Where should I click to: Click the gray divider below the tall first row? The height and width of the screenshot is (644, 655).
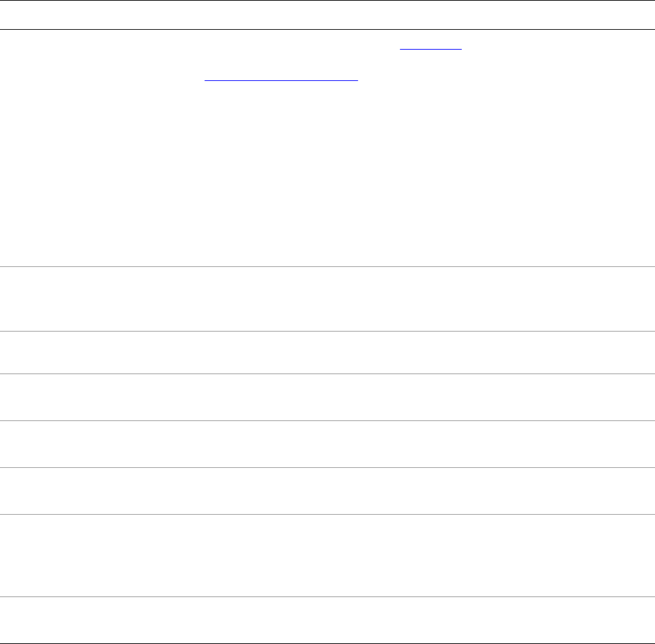(327, 266)
